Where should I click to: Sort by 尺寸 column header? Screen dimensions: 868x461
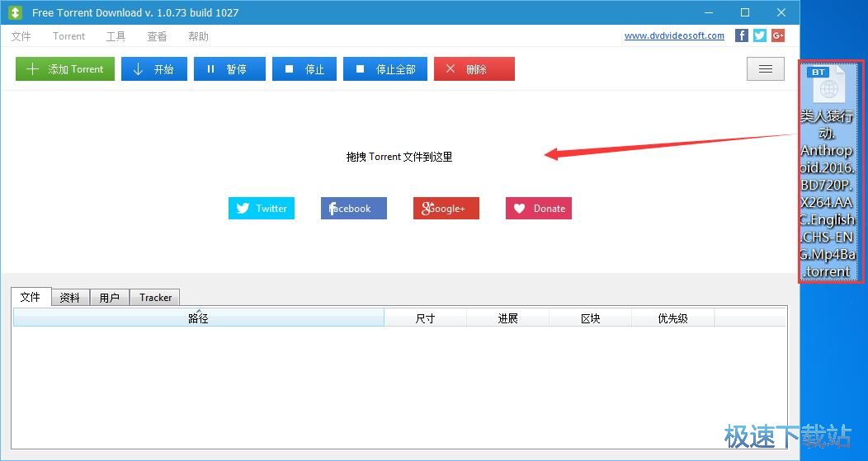click(x=425, y=318)
